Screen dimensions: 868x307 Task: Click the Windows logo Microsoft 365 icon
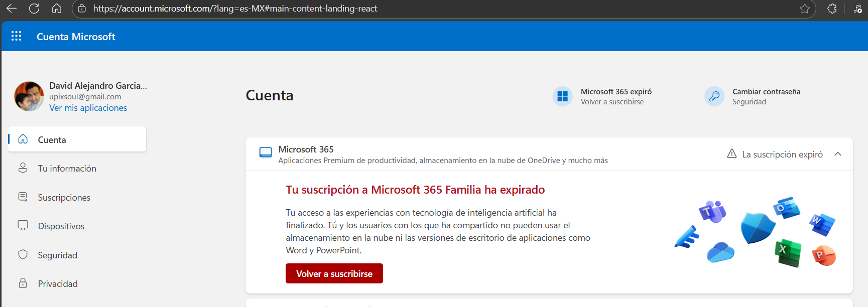point(562,96)
